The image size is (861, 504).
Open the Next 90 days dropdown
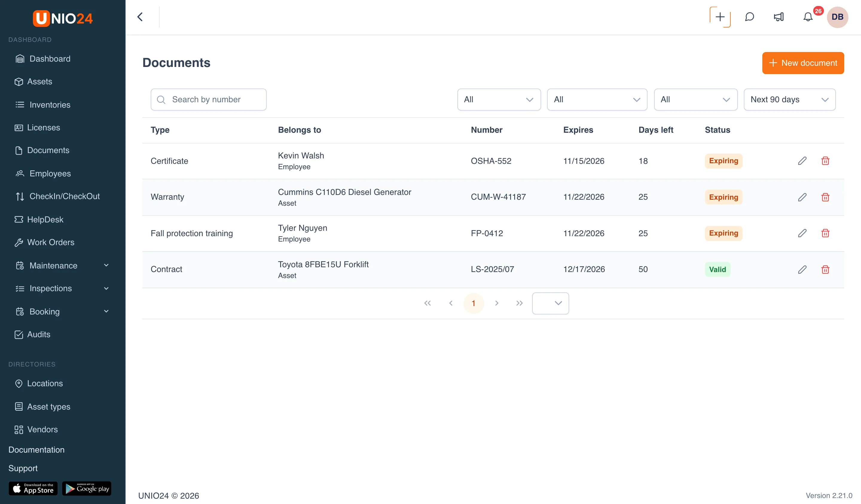(x=790, y=100)
